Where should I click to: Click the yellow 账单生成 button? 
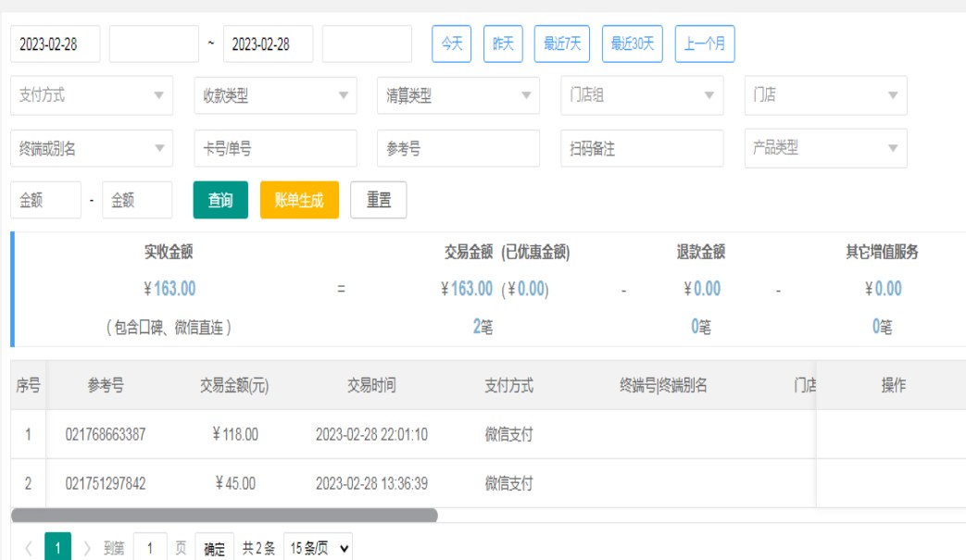click(x=299, y=200)
